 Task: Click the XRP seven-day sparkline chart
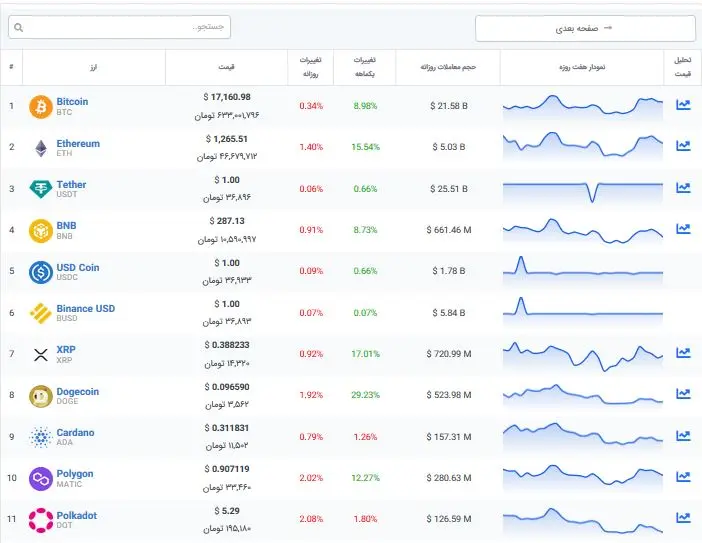tap(582, 358)
